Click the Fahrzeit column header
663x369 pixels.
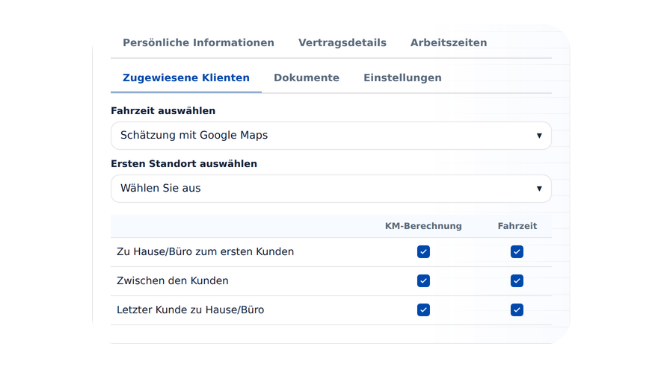(x=517, y=226)
